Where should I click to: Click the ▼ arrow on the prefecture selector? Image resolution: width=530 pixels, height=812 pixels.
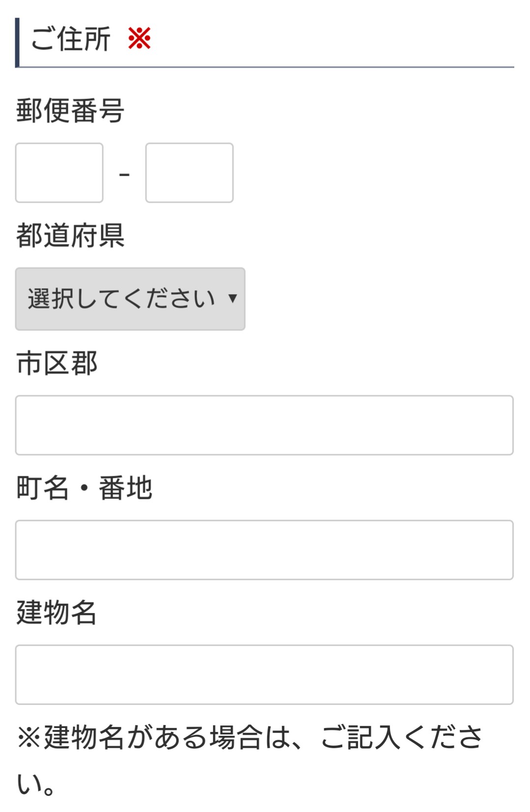coord(233,298)
